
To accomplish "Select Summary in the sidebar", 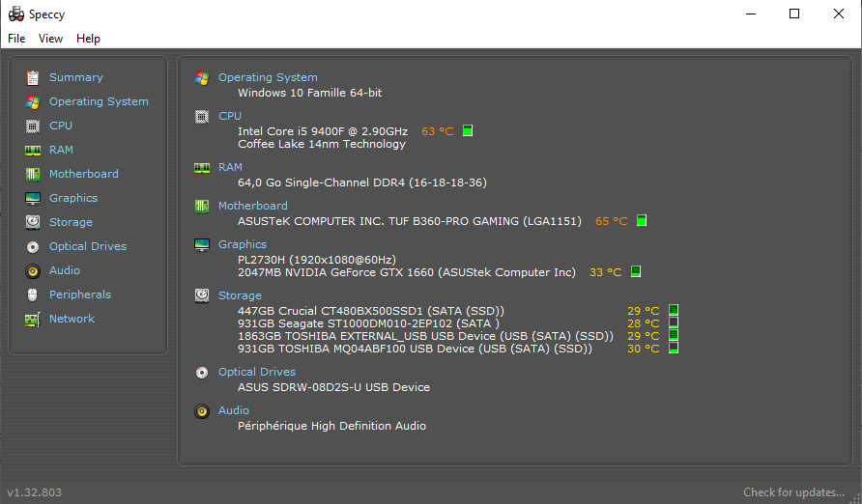I will pyautogui.click(x=76, y=77).
